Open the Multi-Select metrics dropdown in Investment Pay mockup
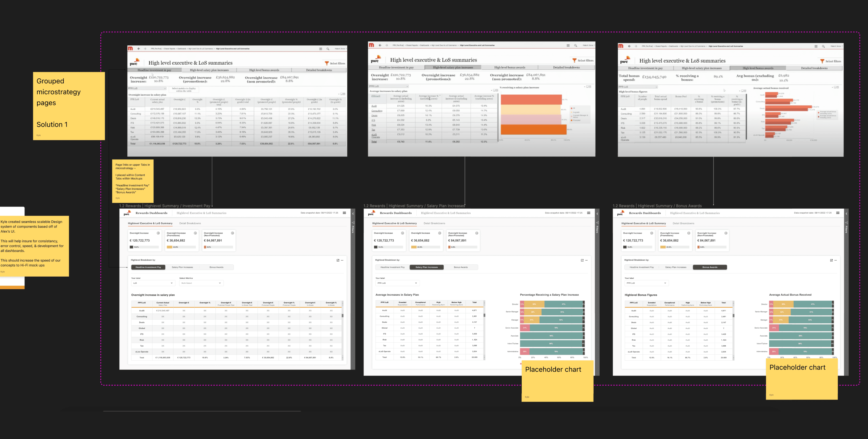The height and width of the screenshot is (439, 868). click(x=201, y=283)
